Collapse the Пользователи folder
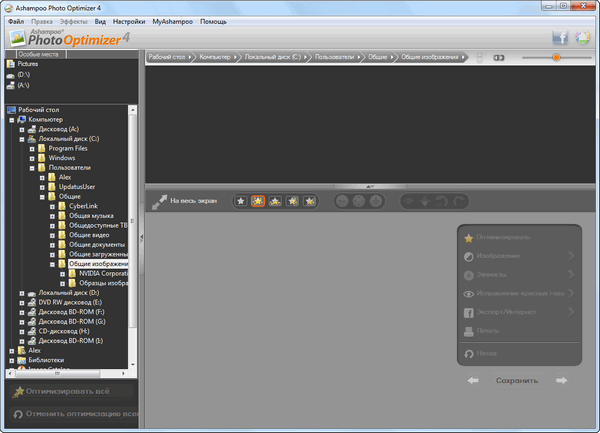This screenshot has height=433, width=600. click(32, 168)
